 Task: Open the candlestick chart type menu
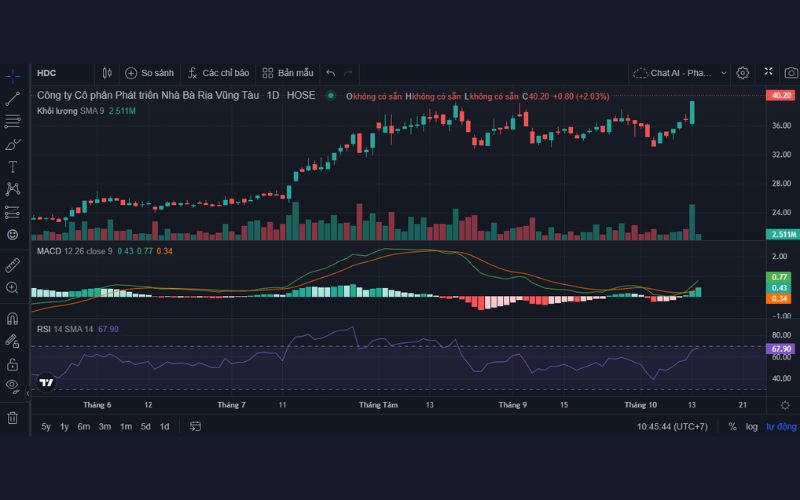(108, 73)
